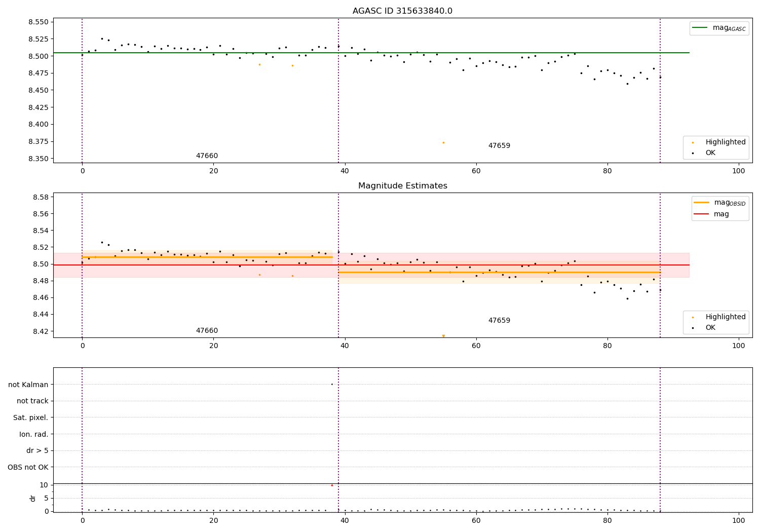Click the 10 tick on the dr axis
Screen dimensions: 760x532
[x=44, y=485]
